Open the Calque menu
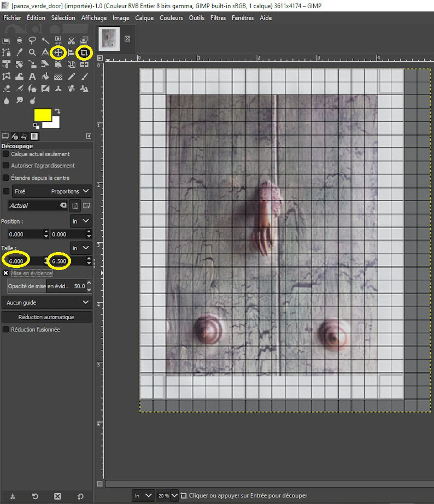This screenshot has width=434, height=504. click(144, 17)
